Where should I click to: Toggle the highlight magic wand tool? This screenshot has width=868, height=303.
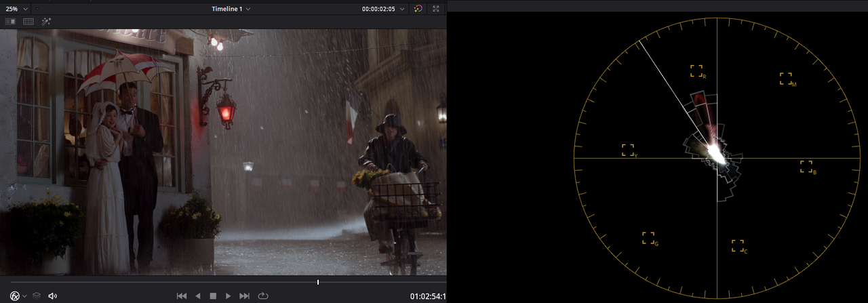(x=47, y=22)
